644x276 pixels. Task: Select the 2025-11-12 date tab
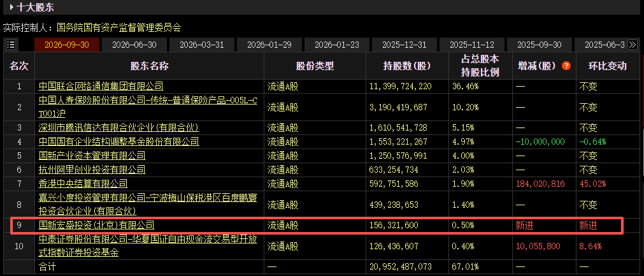[x=472, y=45]
